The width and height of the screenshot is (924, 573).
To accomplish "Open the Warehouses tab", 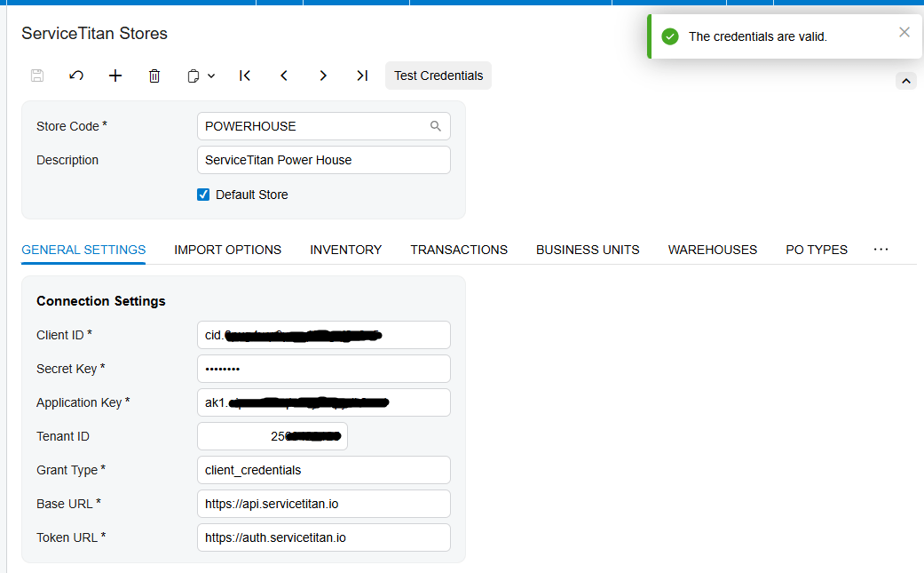I will pos(713,250).
